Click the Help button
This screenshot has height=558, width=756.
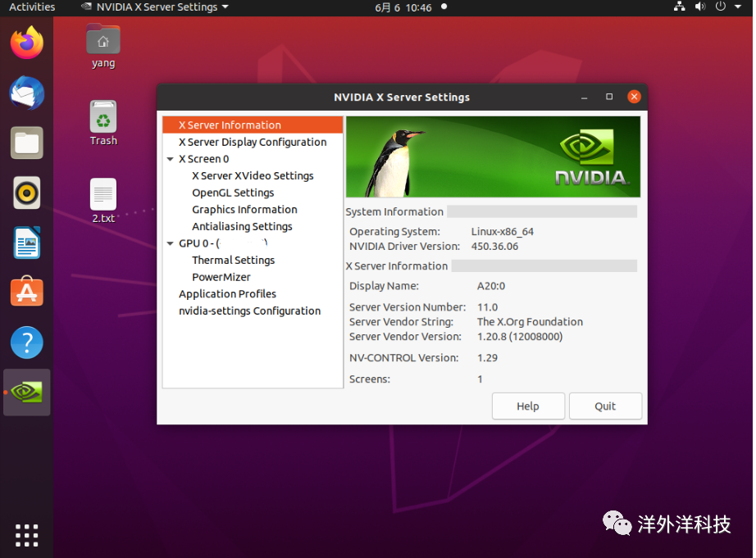pyautogui.click(x=528, y=406)
